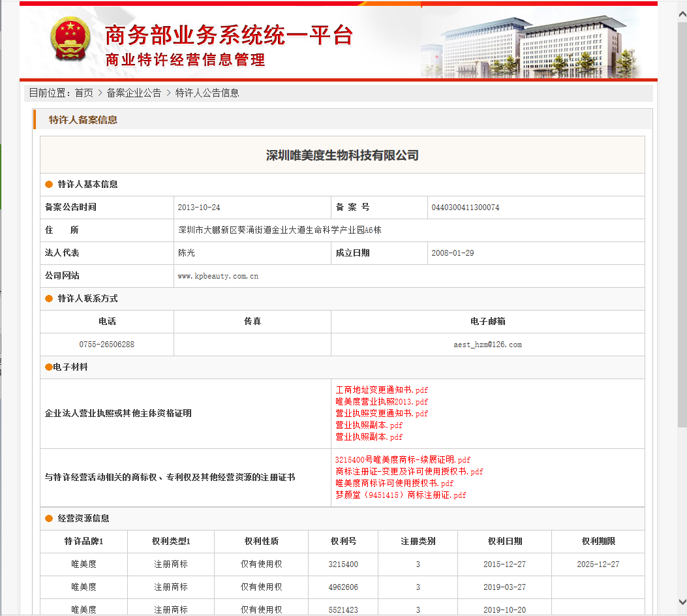Screen dimensions: 687x616
Task: Click the national emblem logo
Action: click(71, 40)
